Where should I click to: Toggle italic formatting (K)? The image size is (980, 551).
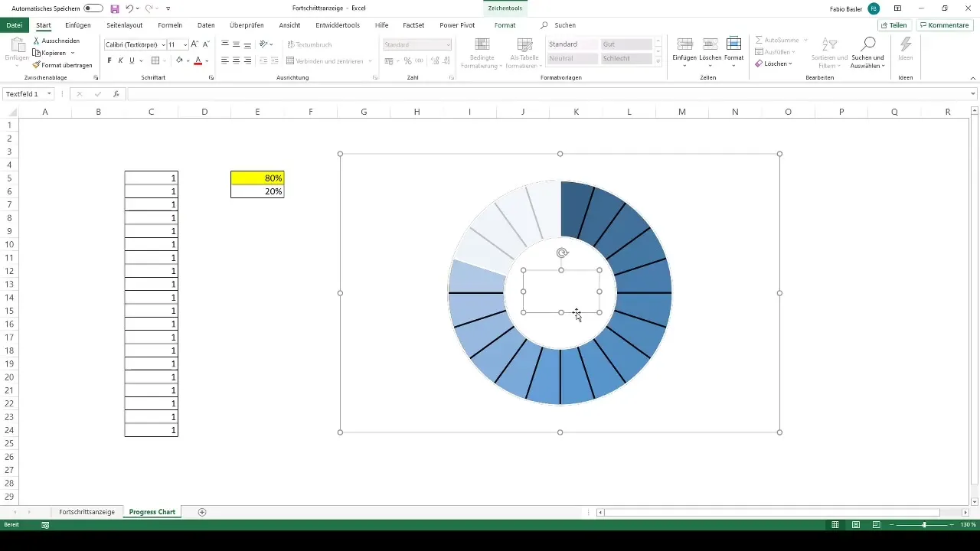[121, 60]
